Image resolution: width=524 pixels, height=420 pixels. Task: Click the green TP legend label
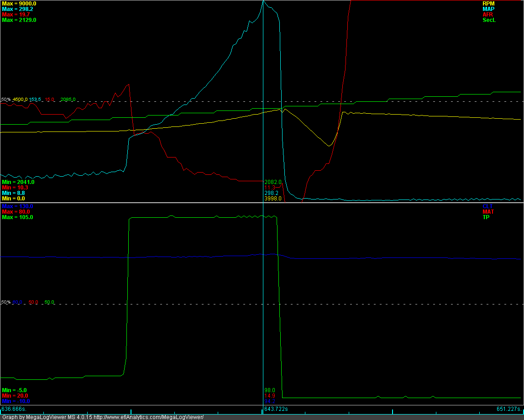[486, 217]
